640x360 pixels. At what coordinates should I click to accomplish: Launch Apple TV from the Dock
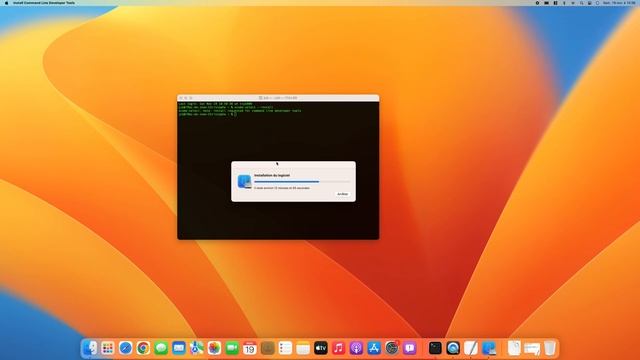tap(321, 348)
